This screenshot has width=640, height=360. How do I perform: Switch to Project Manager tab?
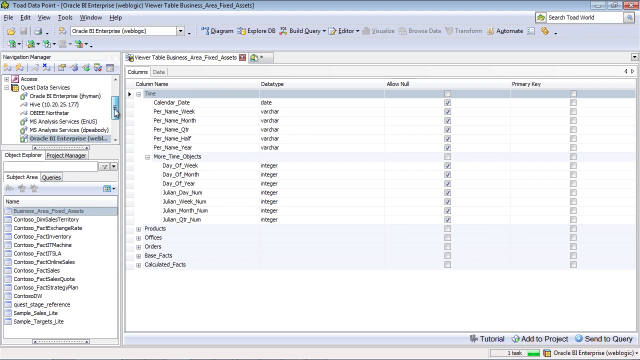coord(66,156)
